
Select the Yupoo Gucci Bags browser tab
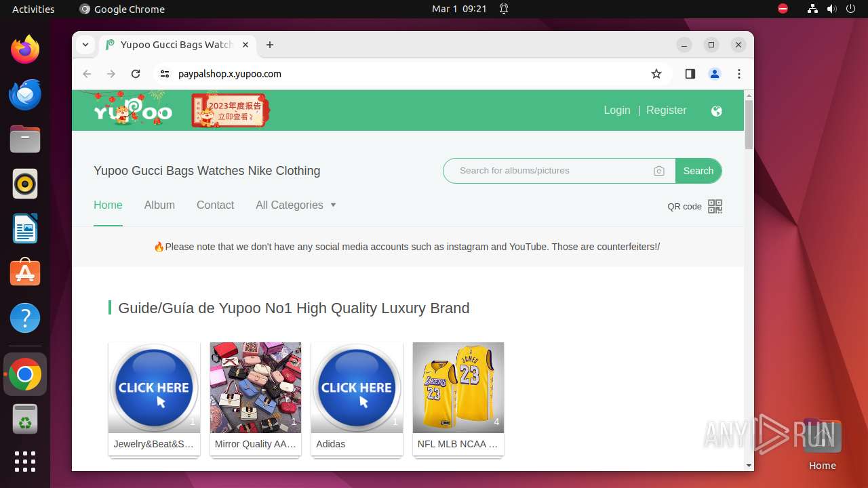(178, 45)
